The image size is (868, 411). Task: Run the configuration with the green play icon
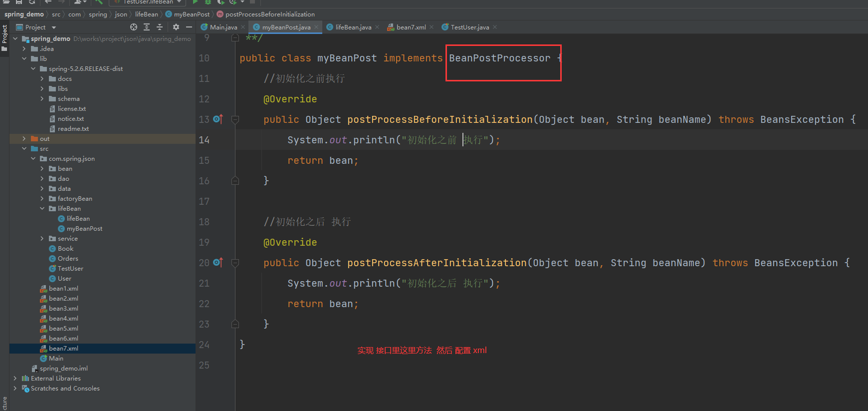(x=196, y=2)
